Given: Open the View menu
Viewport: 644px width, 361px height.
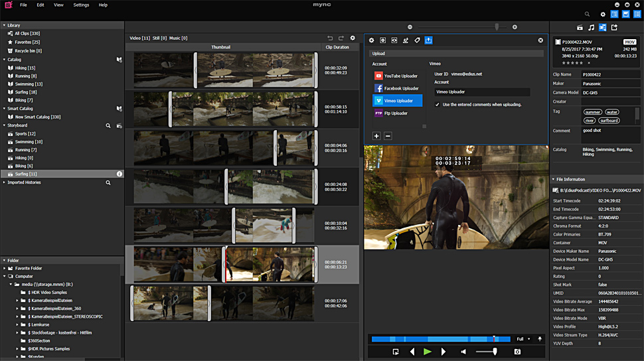Looking at the screenshot, I should 58,5.
